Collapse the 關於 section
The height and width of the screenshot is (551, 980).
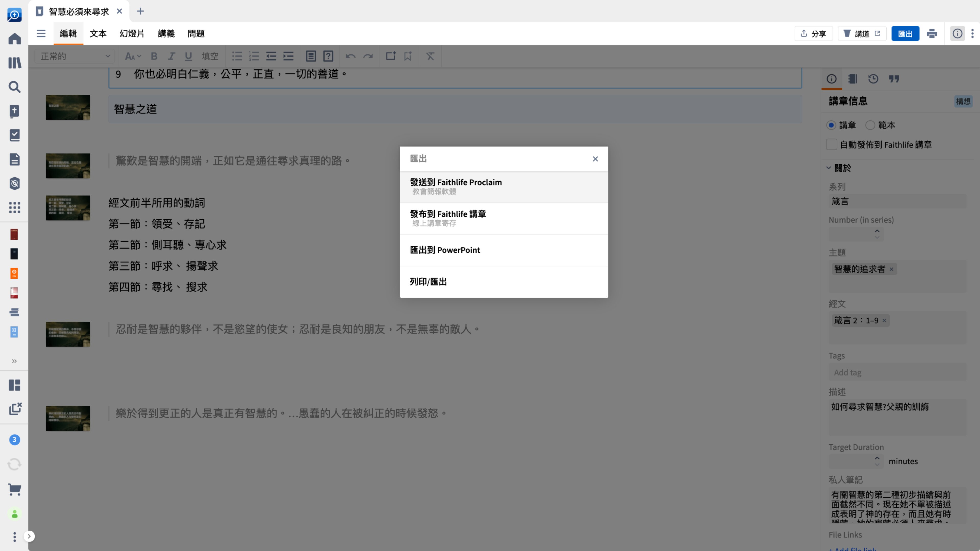829,168
